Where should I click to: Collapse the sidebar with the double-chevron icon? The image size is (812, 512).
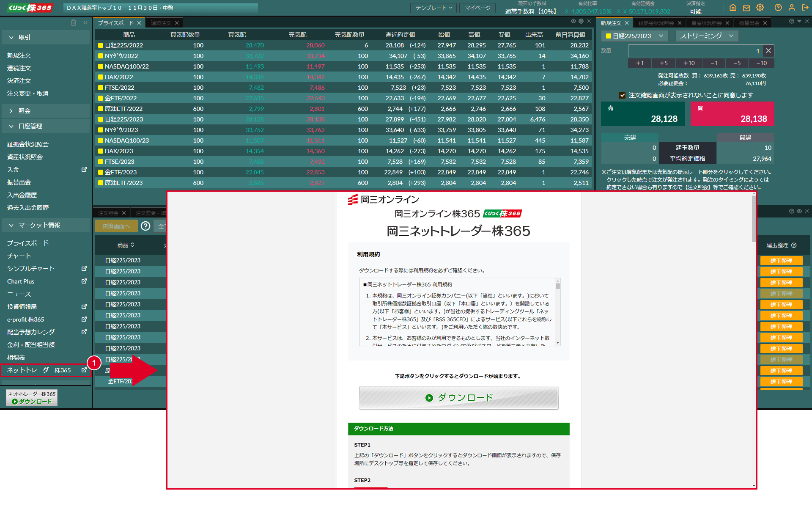pyautogui.click(x=85, y=22)
